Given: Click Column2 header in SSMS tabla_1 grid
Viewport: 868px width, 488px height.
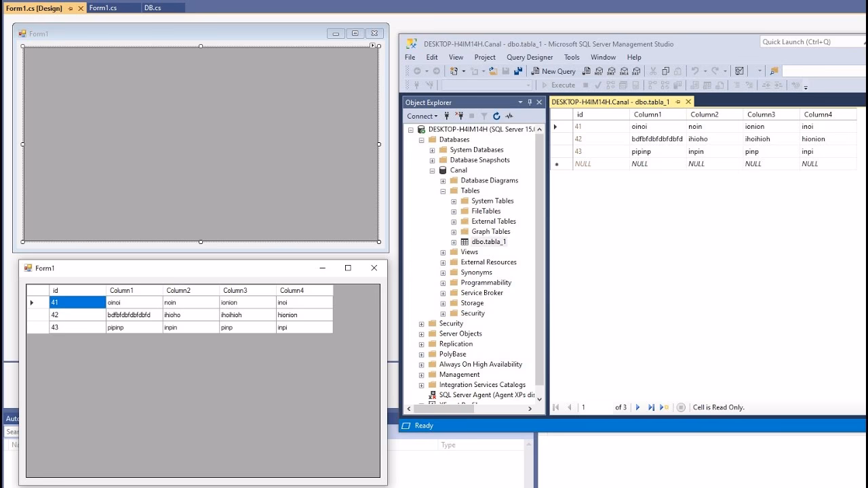Looking at the screenshot, I should tap(714, 115).
